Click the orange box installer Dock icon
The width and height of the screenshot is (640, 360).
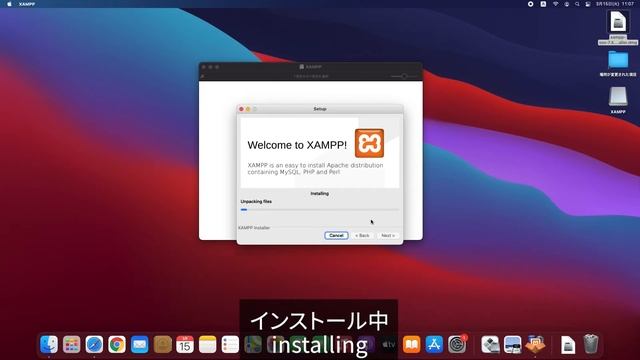[x=535, y=344]
